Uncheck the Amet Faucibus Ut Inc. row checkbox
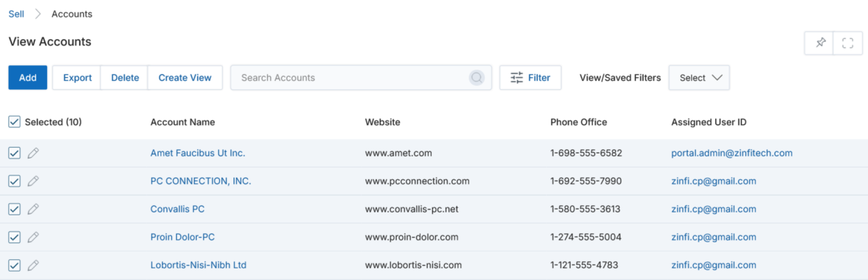868x280 pixels. (x=14, y=153)
